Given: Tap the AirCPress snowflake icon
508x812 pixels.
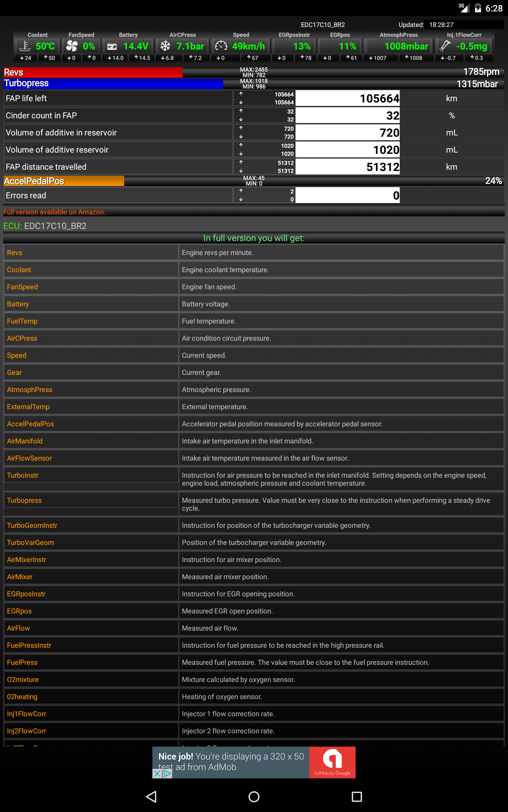Looking at the screenshot, I should 165,46.
